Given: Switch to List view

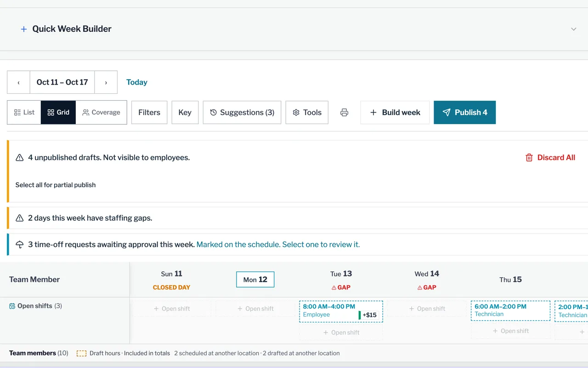Looking at the screenshot, I should click(x=24, y=112).
